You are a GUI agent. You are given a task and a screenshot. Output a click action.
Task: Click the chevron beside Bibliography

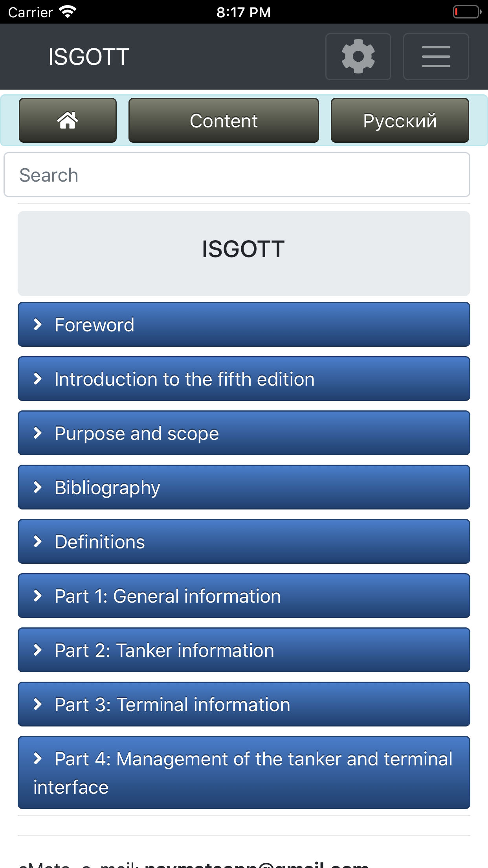coord(38,487)
